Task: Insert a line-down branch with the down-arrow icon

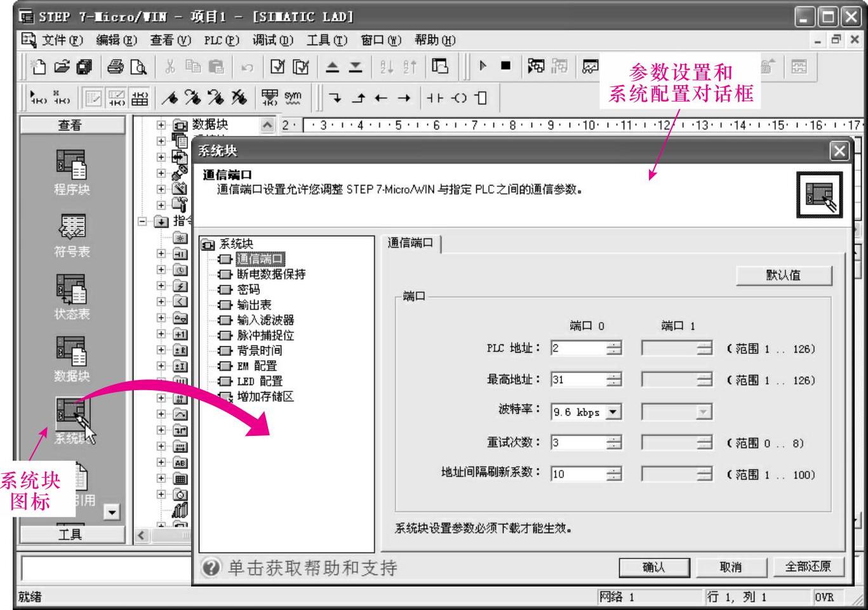Action: tap(335, 98)
